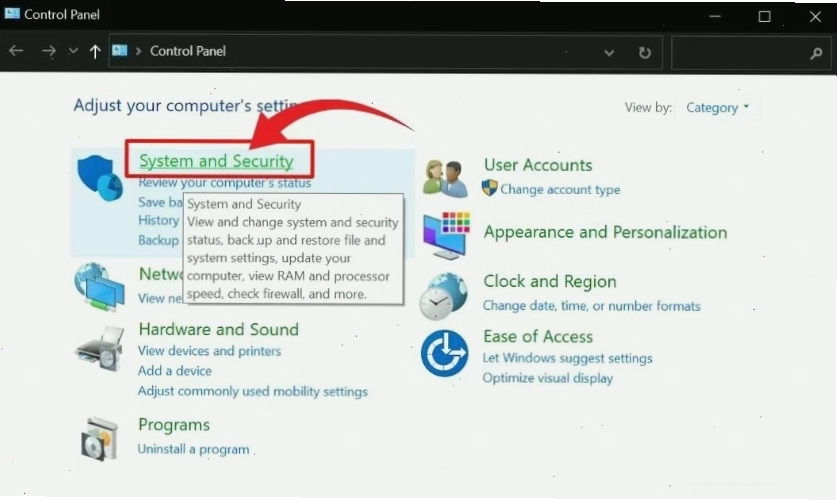Expand the breadcrumb chevron before Control Panel
The width and height of the screenshot is (837, 500).
pyautogui.click(x=138, y=51)
